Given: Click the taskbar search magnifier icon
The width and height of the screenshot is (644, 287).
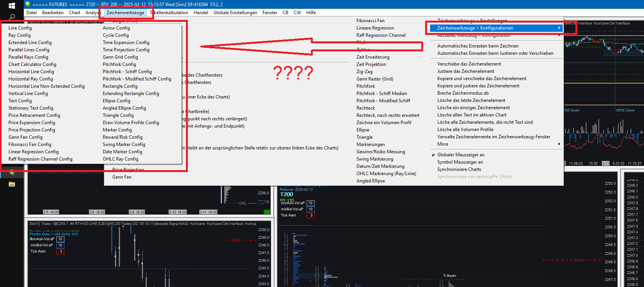Looking at the screenshot, I should click(x=12, y=17).
